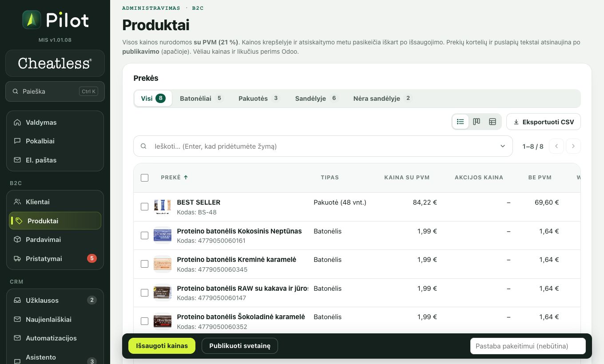
Task: Focus the Paieška sidebar search box
Action: (x=55, y=91)
